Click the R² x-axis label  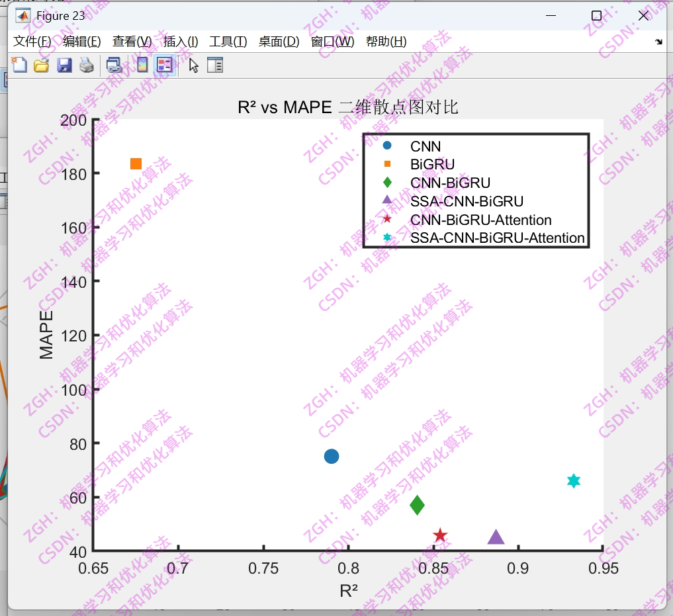(x=349, y=591)
